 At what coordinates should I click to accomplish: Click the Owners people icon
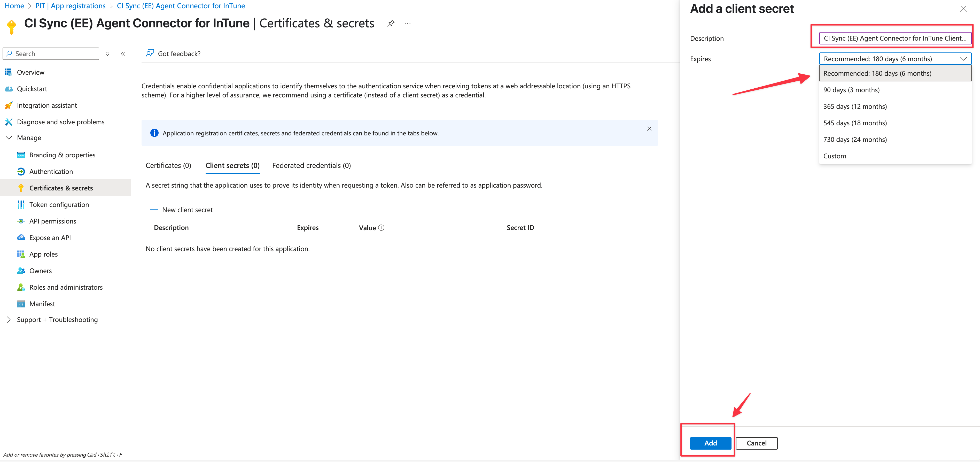21,271
